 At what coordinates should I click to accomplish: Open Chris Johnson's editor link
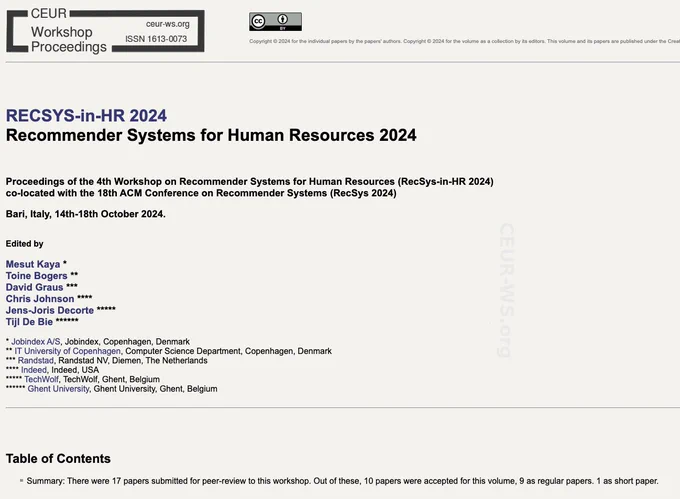tap(40, 299)
